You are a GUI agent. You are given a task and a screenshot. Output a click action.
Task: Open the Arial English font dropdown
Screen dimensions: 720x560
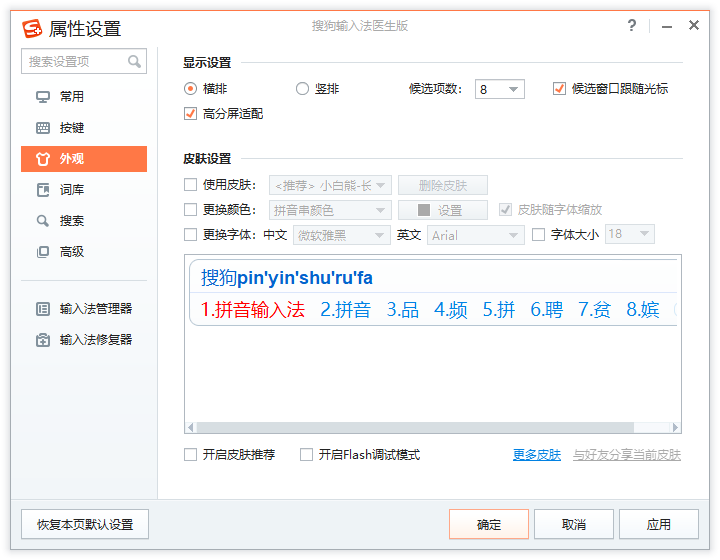point(475,235)
